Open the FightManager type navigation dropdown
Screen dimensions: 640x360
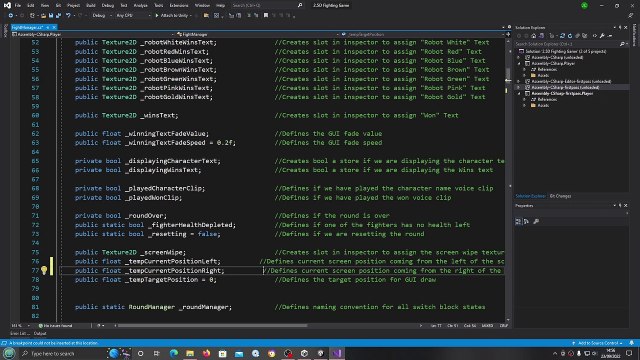[258, 34]
